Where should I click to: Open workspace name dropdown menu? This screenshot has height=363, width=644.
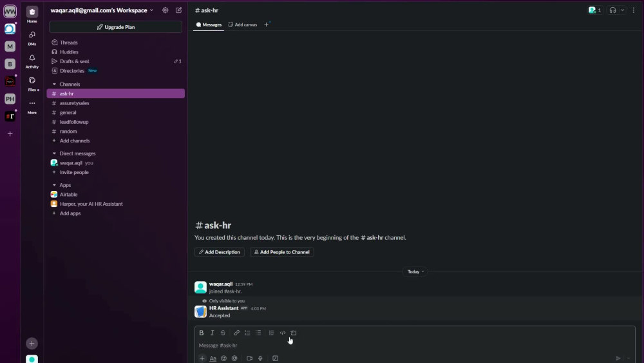[102, 10]
